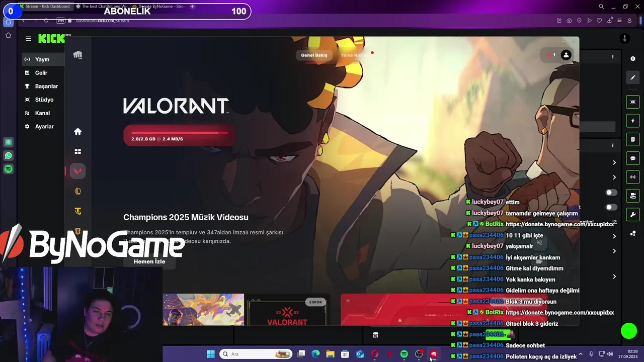Click the camera layout icon in right toolbar

(633, 196)
